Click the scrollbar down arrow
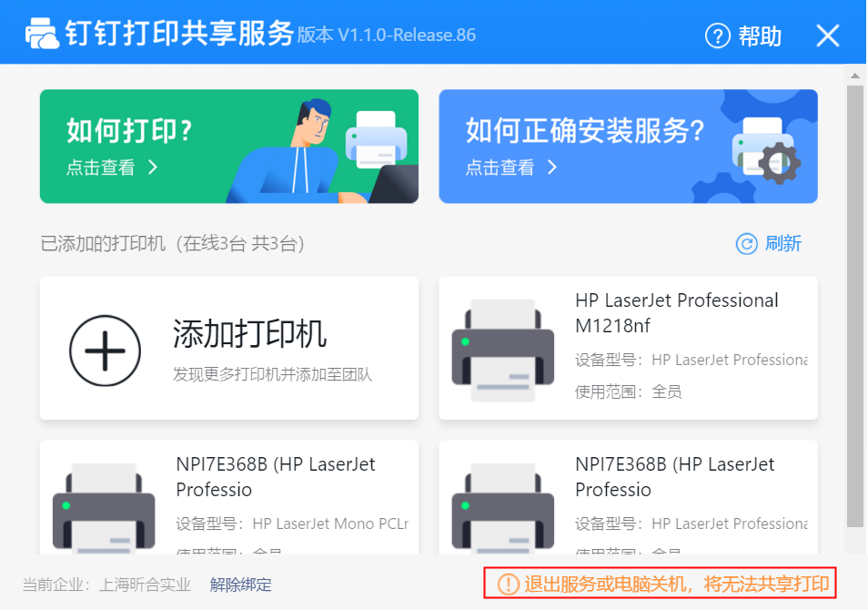868x610 pixels. [x=854, y=544]
